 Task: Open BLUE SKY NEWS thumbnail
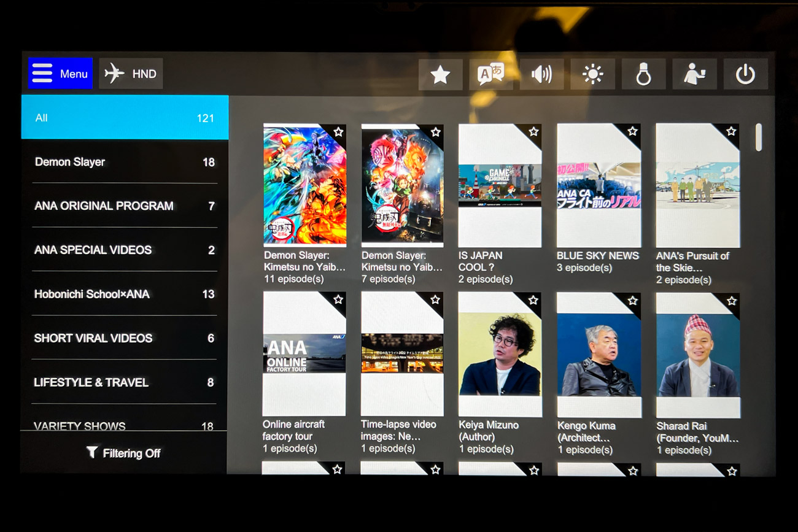(x=598, y=185)
